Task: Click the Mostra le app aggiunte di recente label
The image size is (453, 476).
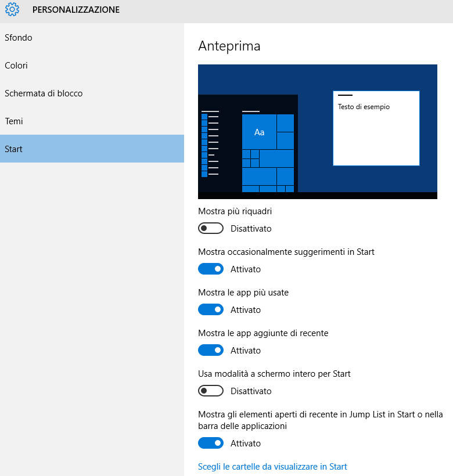Action: pos(263,333)
